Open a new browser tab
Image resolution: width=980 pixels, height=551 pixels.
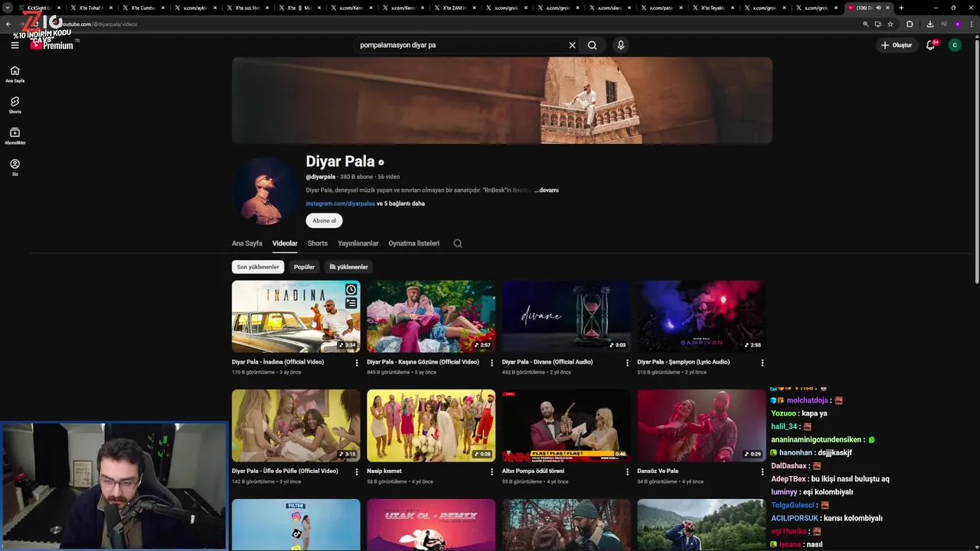click(901, 8)
